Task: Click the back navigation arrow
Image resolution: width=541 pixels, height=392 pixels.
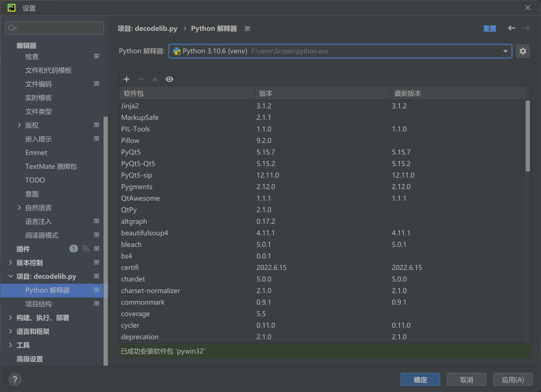Action: (x=511, y=28)
